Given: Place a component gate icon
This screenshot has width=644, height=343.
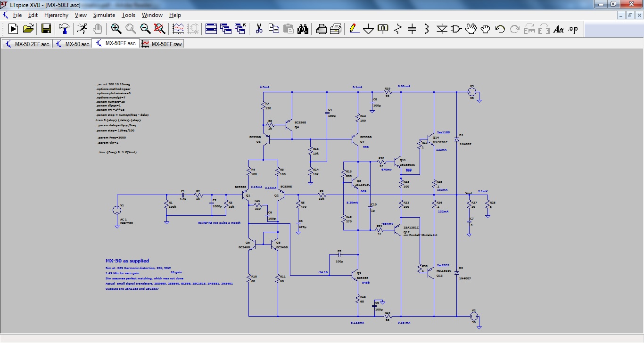Looking at the screenshot, I should tap(456, 29).
